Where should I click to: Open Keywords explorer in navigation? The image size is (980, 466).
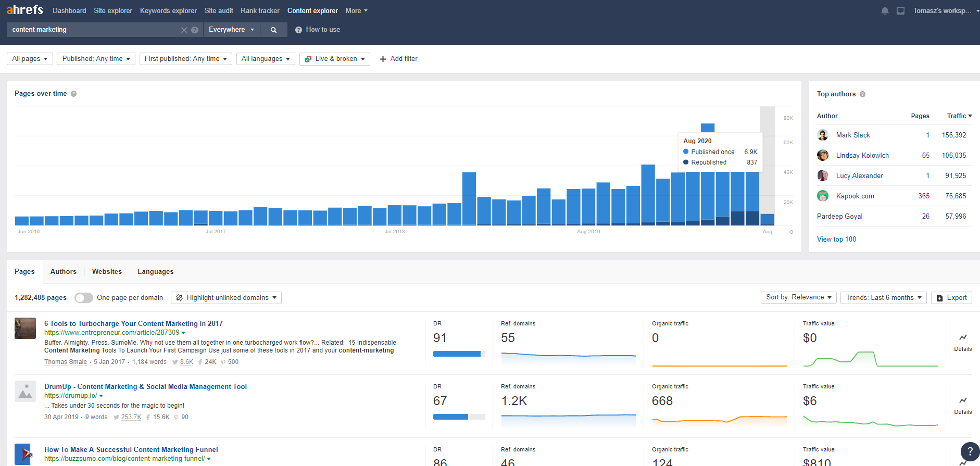point(168,10)
